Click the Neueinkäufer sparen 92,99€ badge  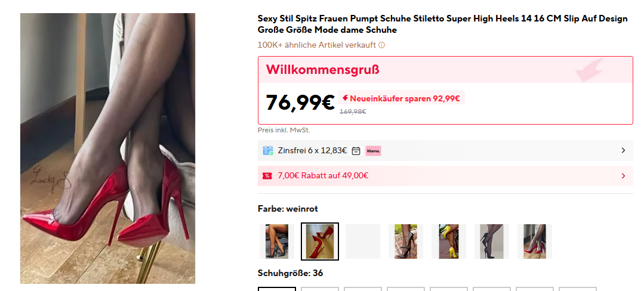pos(401,98)
